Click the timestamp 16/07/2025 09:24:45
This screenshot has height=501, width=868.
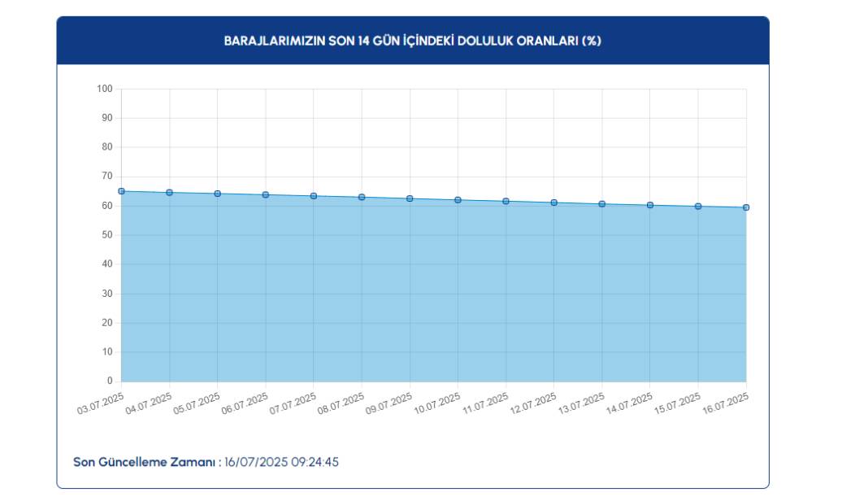pyautogui.click(x=281, y=462)
